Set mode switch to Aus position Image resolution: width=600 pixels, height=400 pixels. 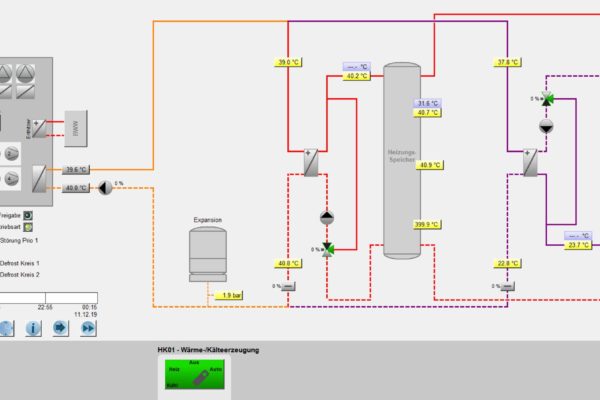194,362
